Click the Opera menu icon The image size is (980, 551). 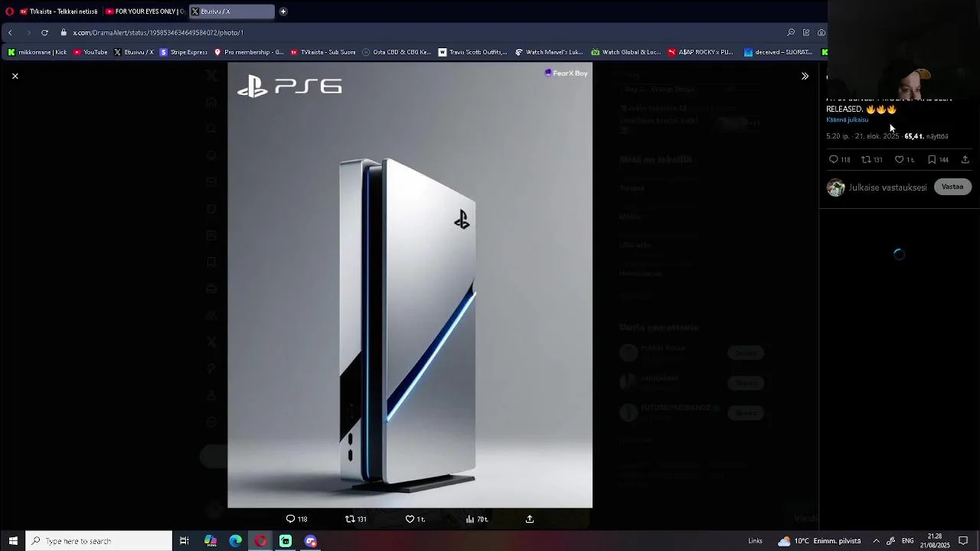click(9, 11)
